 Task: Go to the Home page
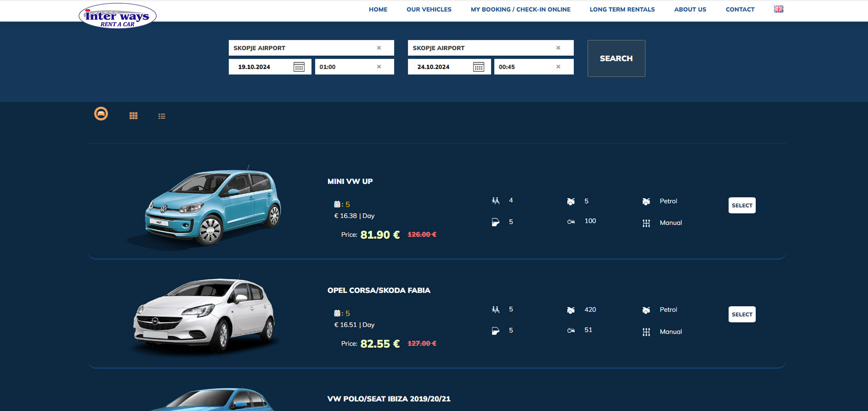click(x=378, y=9)
